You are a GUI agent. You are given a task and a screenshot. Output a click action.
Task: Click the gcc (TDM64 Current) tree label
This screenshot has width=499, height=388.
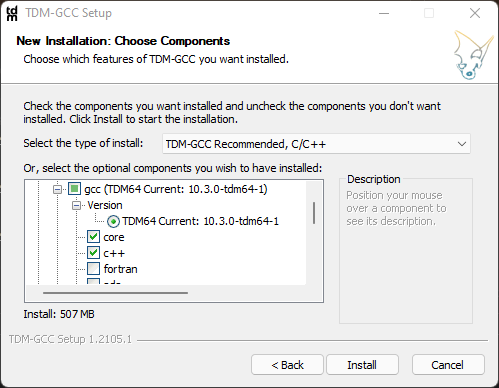point(176,189)
